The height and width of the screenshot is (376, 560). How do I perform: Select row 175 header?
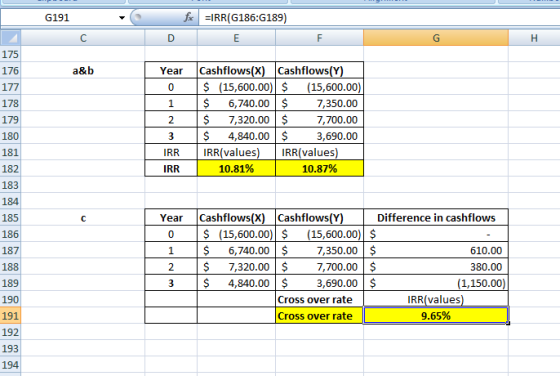(x=10, y=54)
